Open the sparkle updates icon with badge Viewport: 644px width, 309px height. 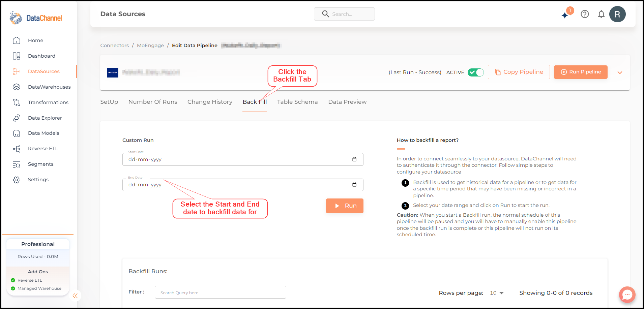[567, 13]
